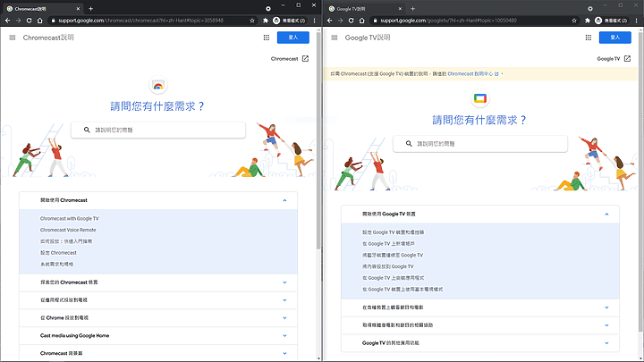Viewport: 644px width, 362px height.
Task: Expand the third Google TV section about media help
Action: tap(606, 325)
